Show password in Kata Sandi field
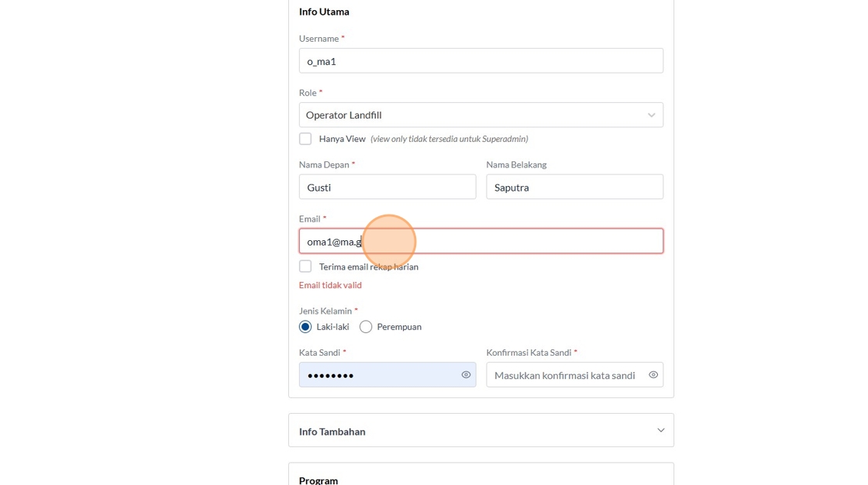The image size is (868, 485). pos(466,375)
